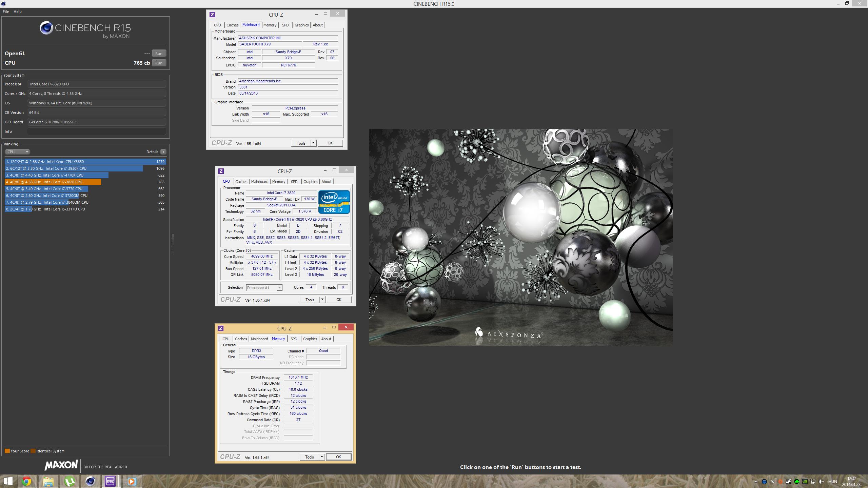Select ranking row Intel Core i7-4770K CPU
This screenshot has width=868, height=488.
pos(85,175)
